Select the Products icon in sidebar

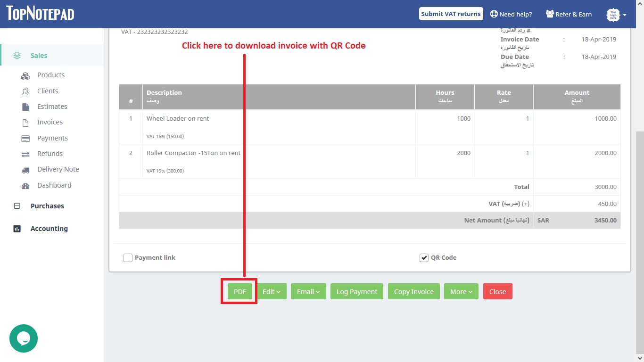click(x=25, y=75)
